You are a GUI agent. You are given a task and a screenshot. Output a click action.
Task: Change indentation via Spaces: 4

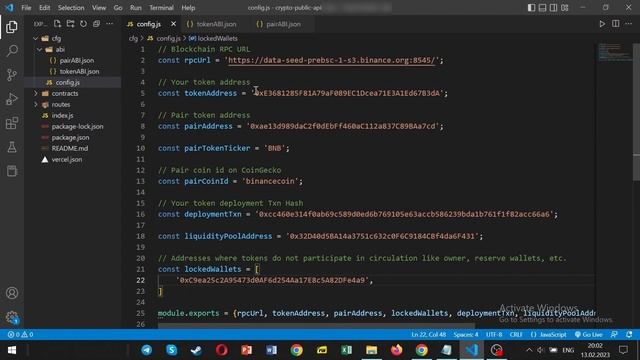[x=466, y=335]
